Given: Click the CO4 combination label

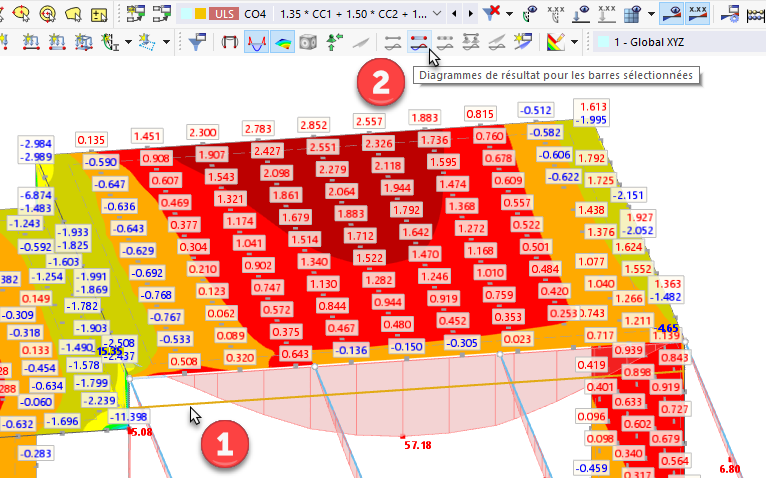Looking at the screenshot, I should [255, 14].
